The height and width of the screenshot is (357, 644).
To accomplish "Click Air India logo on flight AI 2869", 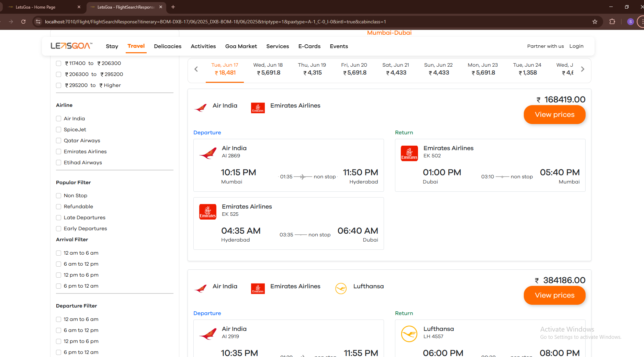I will [208, 153].
